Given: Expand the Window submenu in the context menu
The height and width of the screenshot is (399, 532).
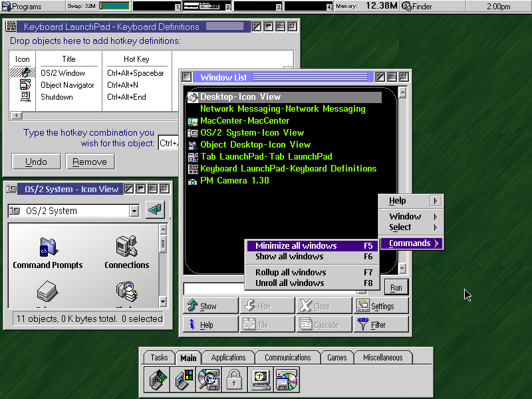Looking at the screenshot, I should click(411, 217).
